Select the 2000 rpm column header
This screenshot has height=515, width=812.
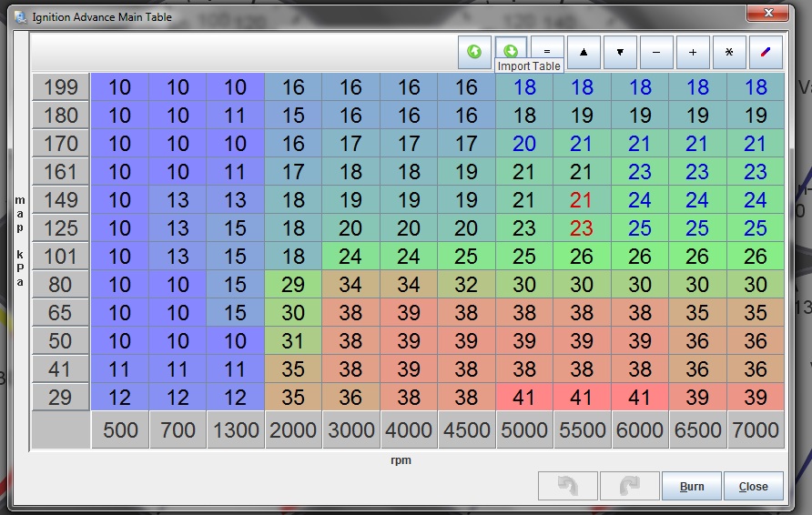pyautogui.click(x=293, y=429)
